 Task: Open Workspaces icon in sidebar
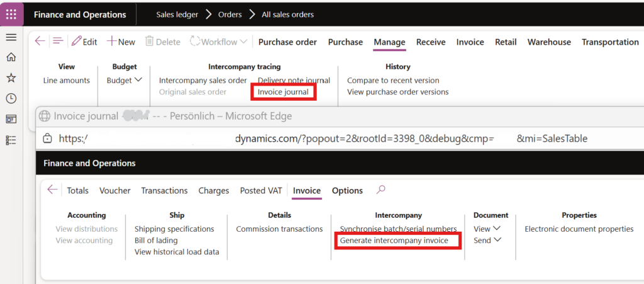pos(11,119)
